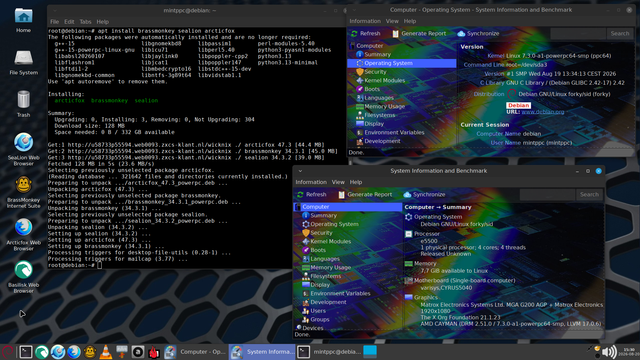The image size is (640, 360).
Task: Click the Search button in upper window
Action: pyautogui.click(x=620, y=33)
